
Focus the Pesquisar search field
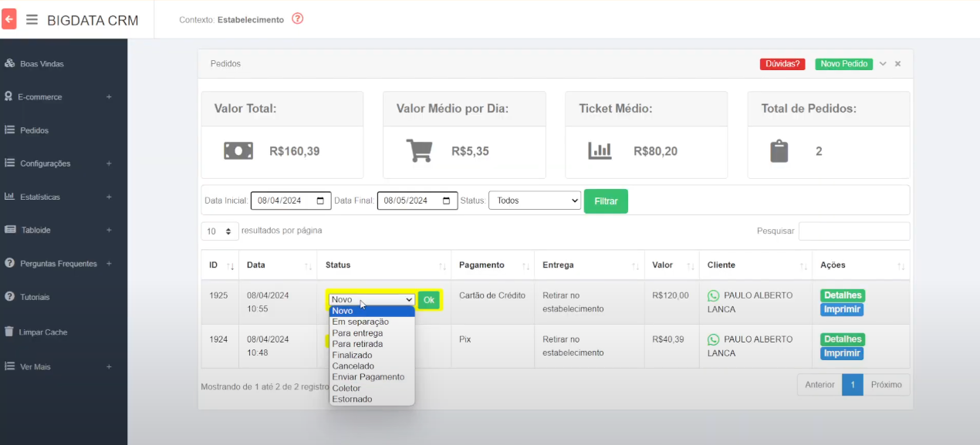pyautogui.click(x=854, y=231)
